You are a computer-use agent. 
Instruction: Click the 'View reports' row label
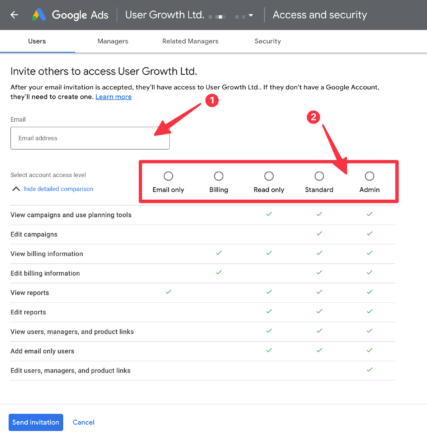pyautogui.click(x=30, y=293)
